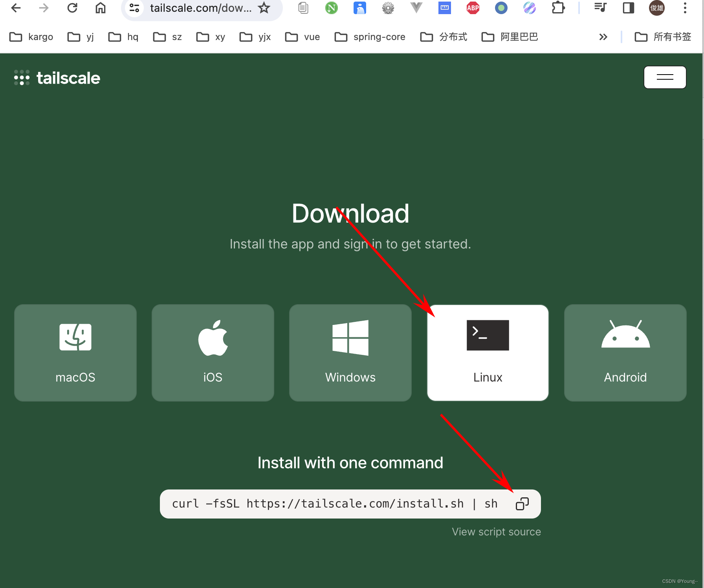Select the Android download tab

tap(625, 353)
